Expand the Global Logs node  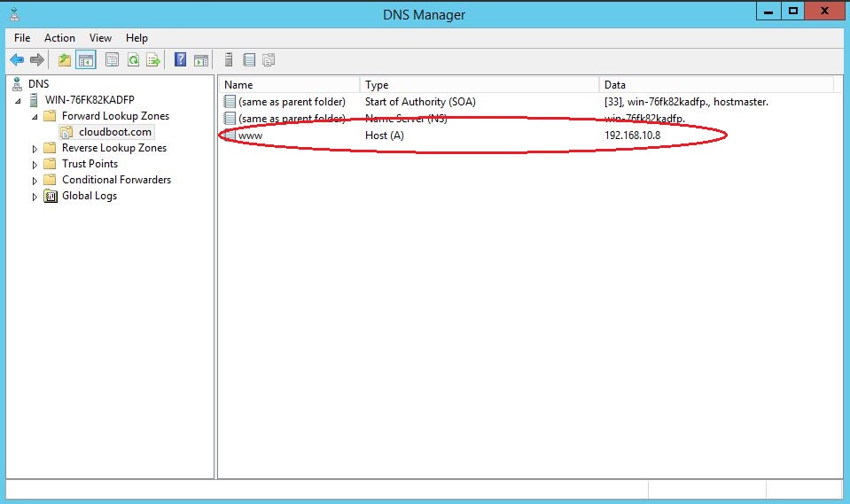tap(35, 197)
